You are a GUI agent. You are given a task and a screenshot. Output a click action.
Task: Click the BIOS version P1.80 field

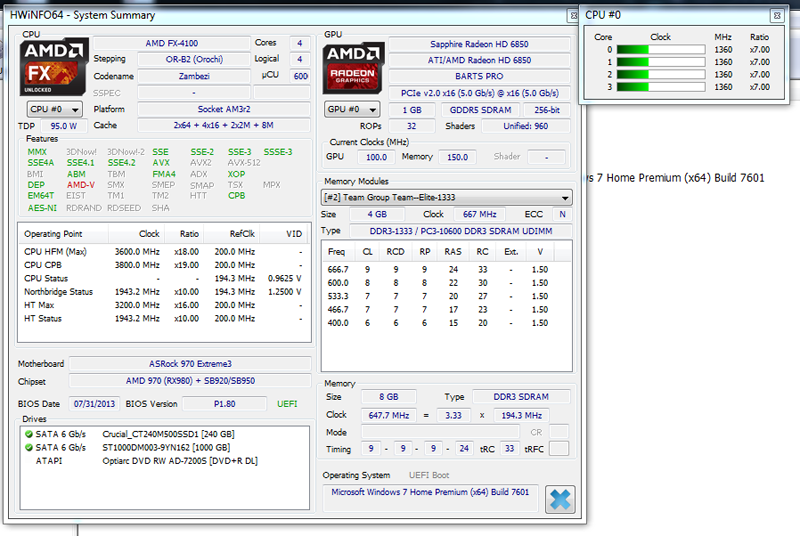point(224,404)
